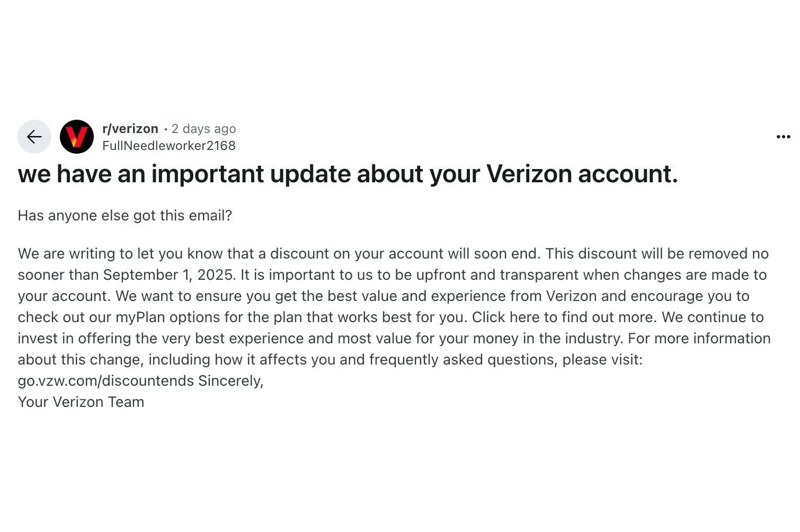Tap the left-pointing navigation arrow
Image resolution: width=800 pixels, height=532 pixels.
pyautogui.click(x=34, y=136)
